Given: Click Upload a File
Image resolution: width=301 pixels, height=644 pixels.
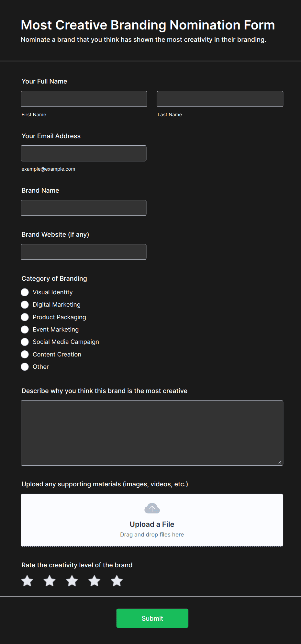Looking at the screenshot, I should (x=152, y=524).
